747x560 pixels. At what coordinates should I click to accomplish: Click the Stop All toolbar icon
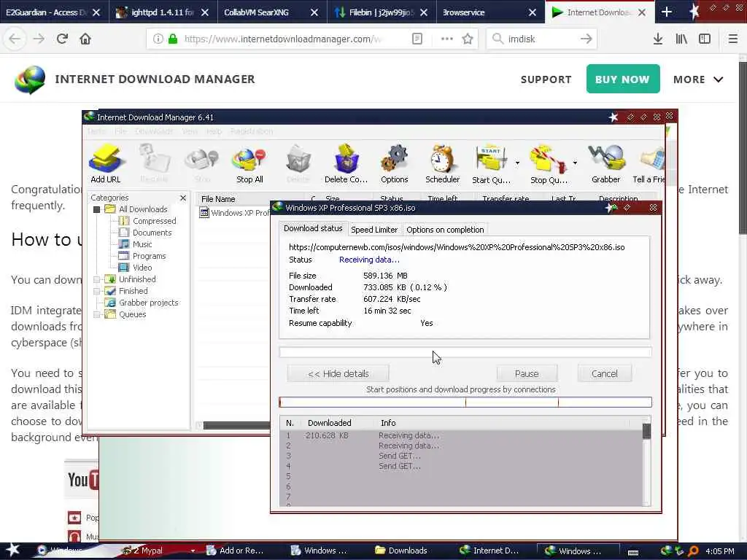pos(249,164)
